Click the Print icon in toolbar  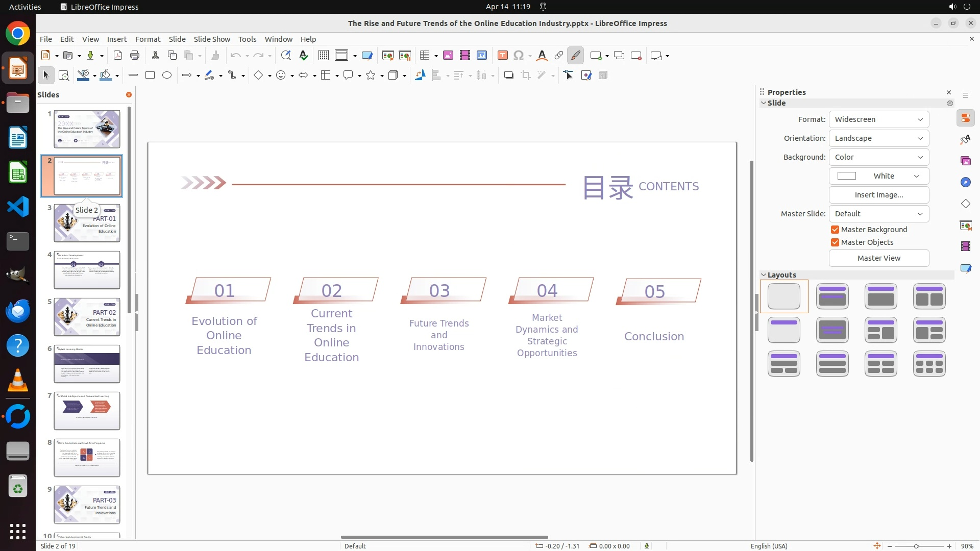tap(135, 56)
